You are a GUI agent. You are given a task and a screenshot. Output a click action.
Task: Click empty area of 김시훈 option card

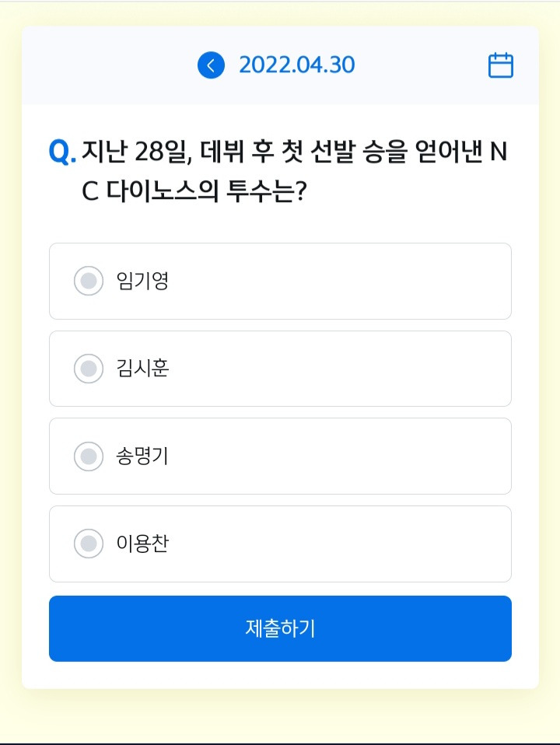coord(342,369)
